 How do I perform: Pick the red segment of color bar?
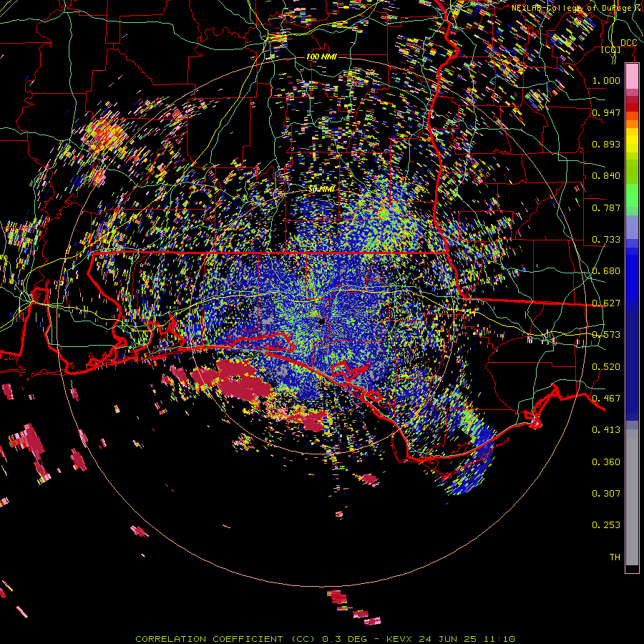632,107
